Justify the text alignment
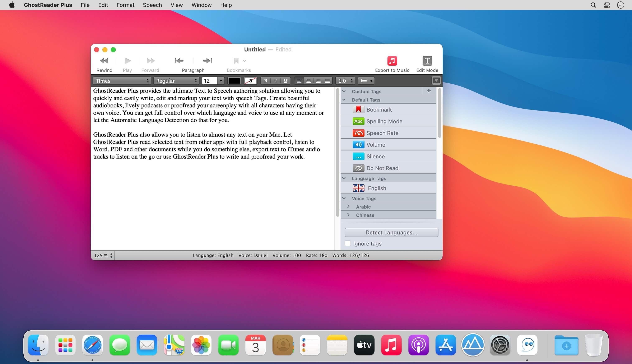Image resolution: width=632 pixels, height=364 pixels. [327, 81]
